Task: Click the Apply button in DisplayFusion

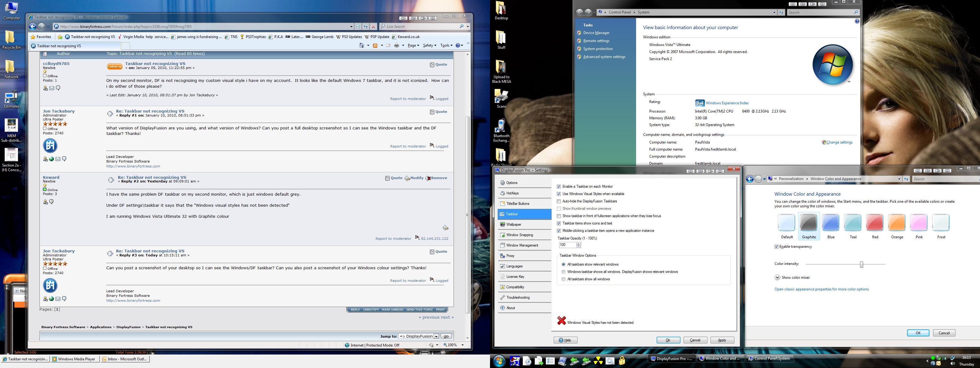Action: pos(722,340)
